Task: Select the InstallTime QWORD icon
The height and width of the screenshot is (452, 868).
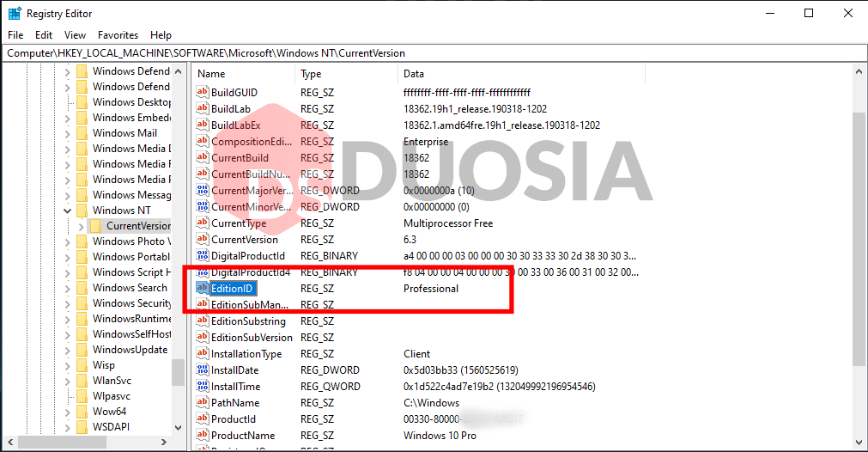Action: tap(202, 386)
